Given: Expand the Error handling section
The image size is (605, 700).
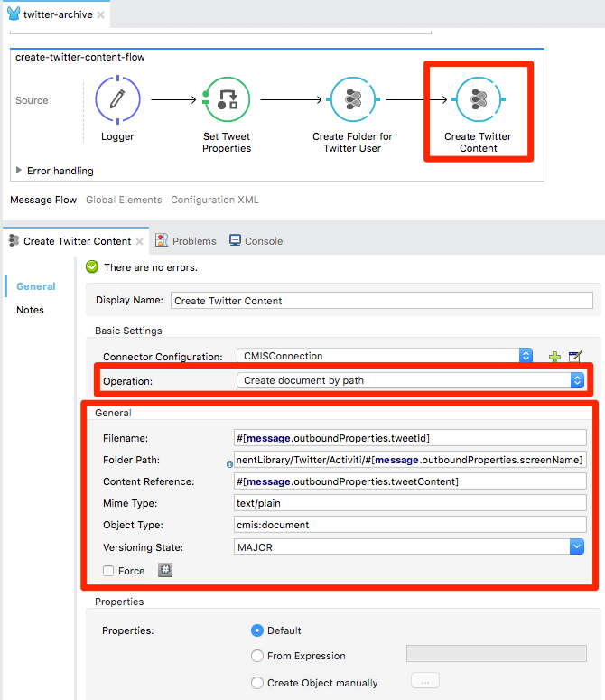Looking at the screenshot, I should (x=19, y=170).
